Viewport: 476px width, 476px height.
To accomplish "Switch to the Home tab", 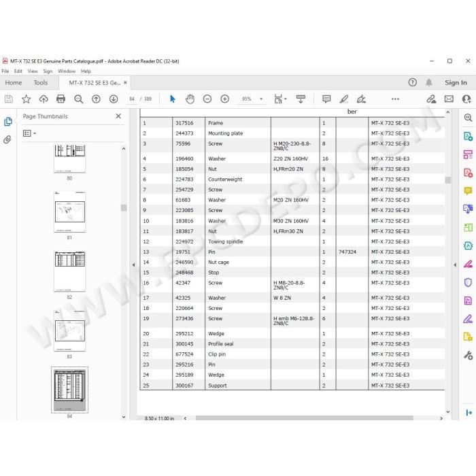I will coord(14,82).
